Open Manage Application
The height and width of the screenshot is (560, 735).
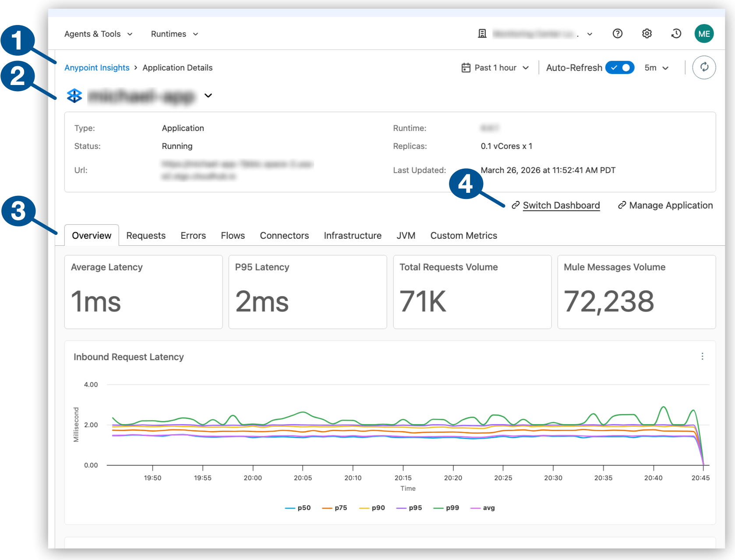(x=670, y=205)
